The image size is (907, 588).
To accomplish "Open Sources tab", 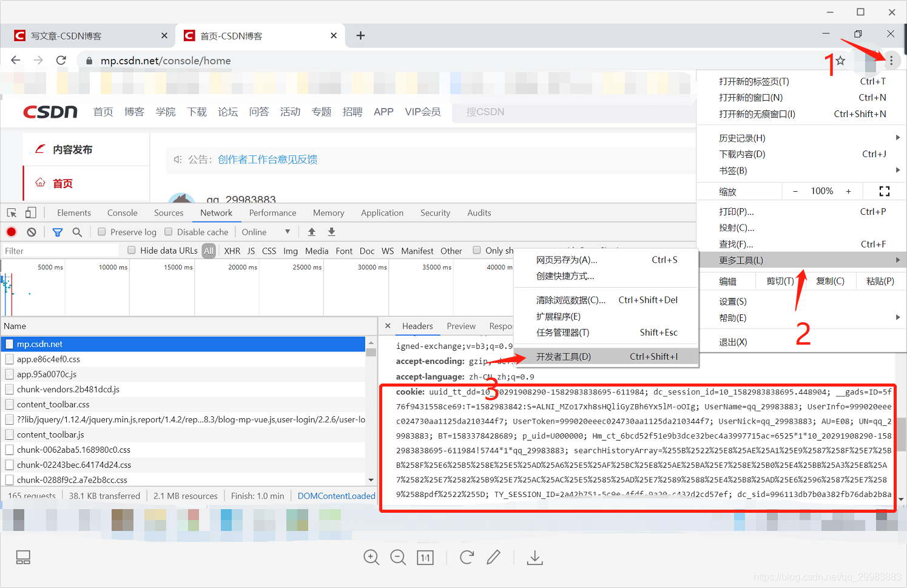I will click(169, 213).
